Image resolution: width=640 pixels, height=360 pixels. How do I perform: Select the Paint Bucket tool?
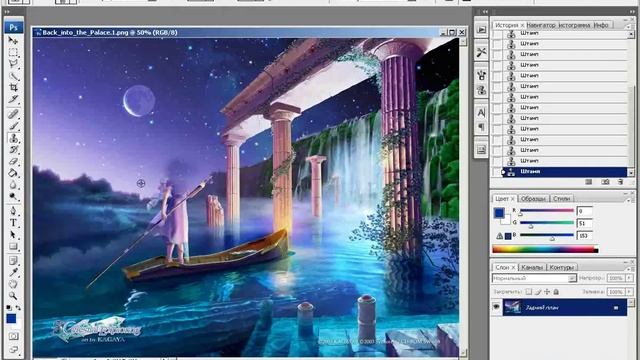13,173
